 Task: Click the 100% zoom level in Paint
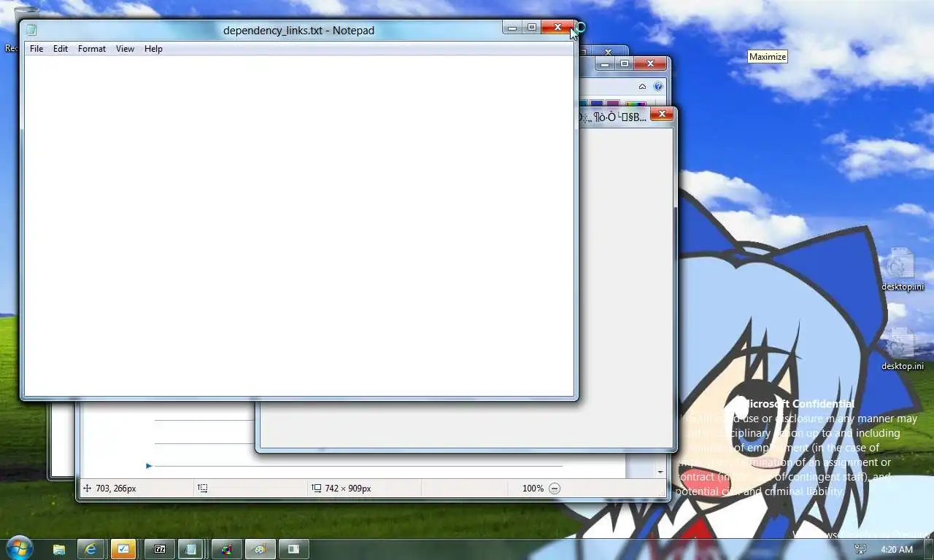tap(533, 489)
